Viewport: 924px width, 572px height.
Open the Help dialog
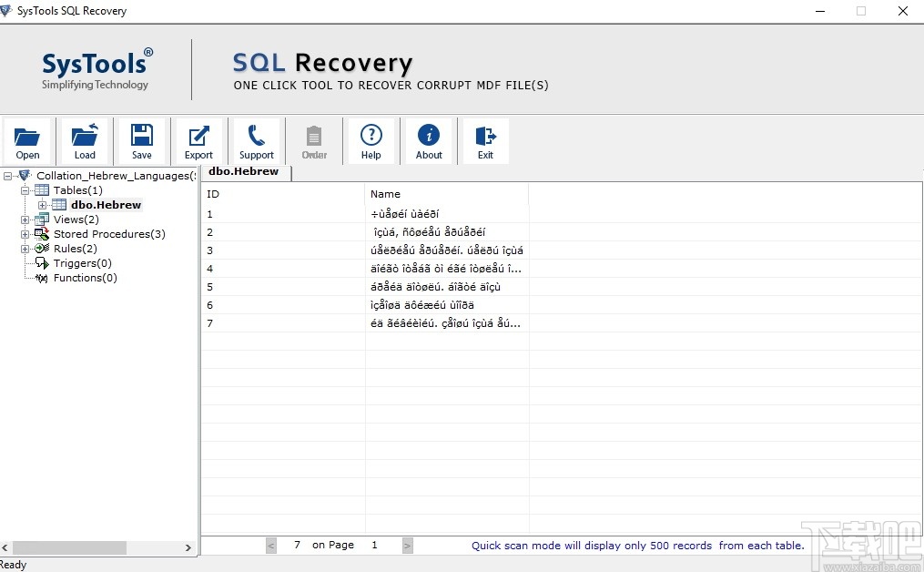pos(371,140)
